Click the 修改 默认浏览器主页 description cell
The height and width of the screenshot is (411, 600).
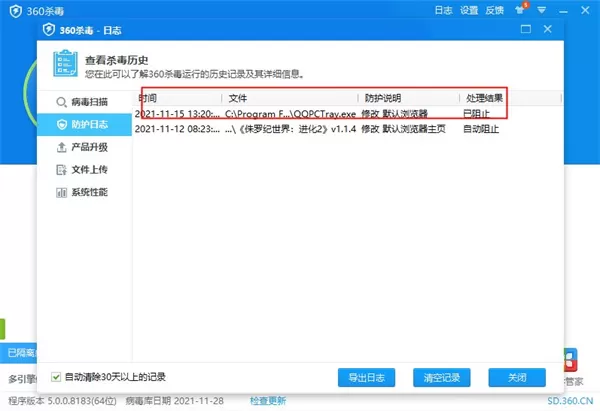(403, 129)
